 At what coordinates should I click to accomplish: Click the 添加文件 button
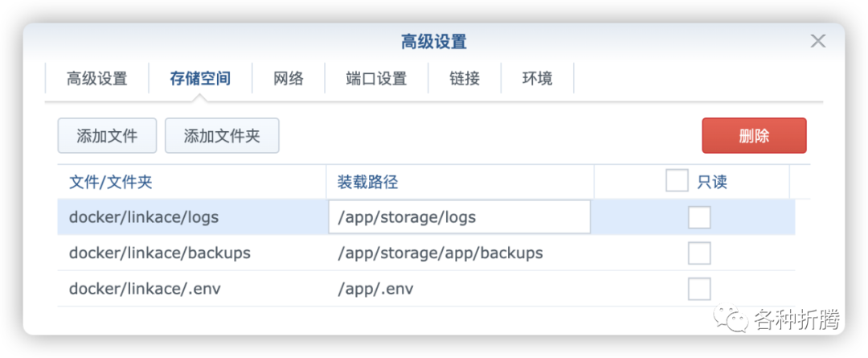coord(107,136)
